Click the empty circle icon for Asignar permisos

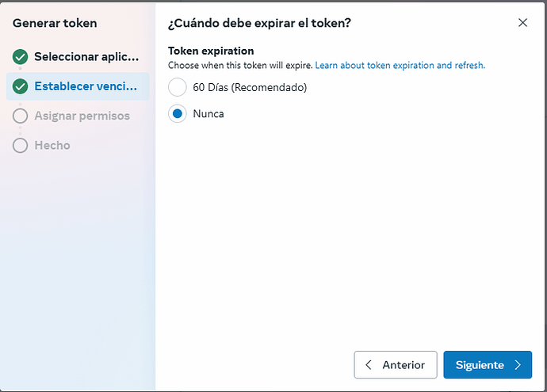(21, 116)
